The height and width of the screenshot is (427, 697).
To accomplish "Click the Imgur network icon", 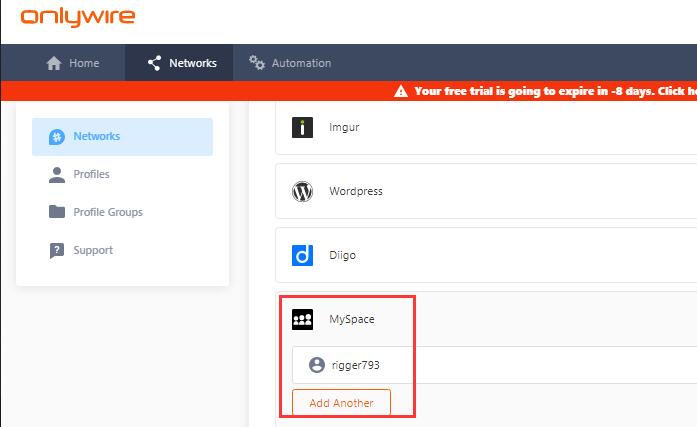I will [x=302, y=127].
